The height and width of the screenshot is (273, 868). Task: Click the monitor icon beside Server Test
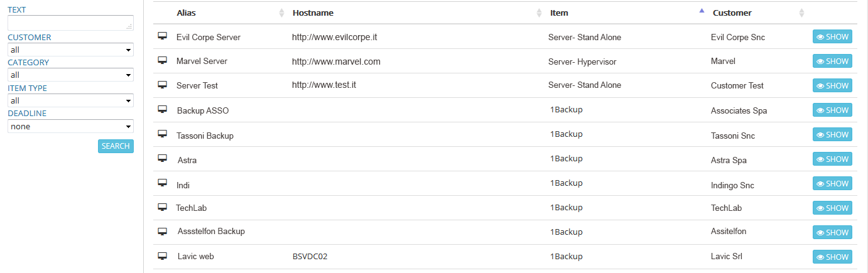pos(162,85)
